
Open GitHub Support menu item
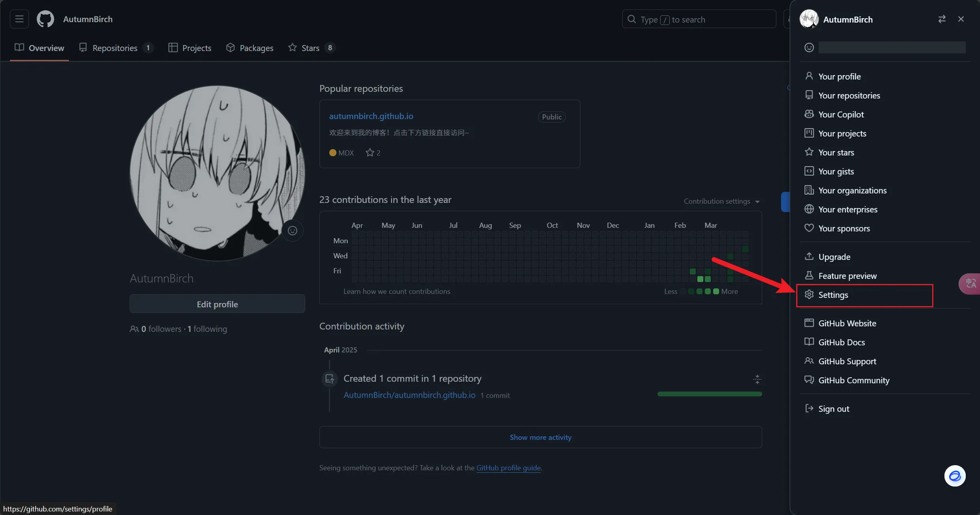coord(885,361)
